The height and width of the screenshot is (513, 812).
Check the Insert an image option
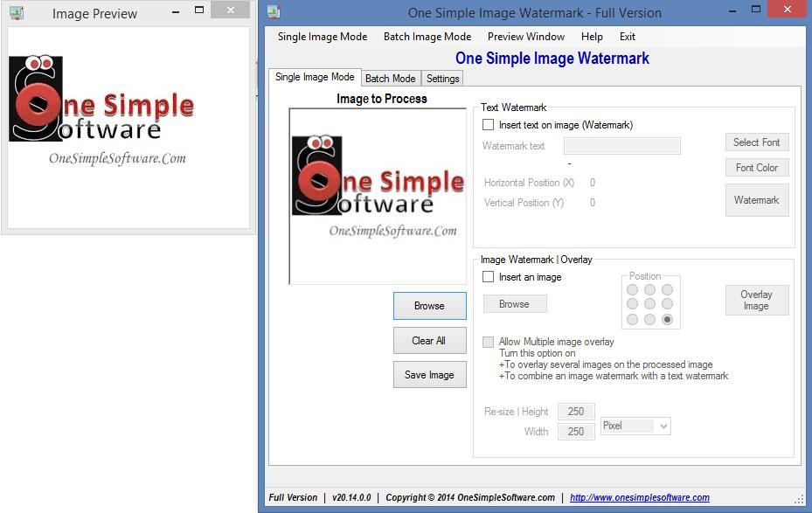(x=489, y=277)
